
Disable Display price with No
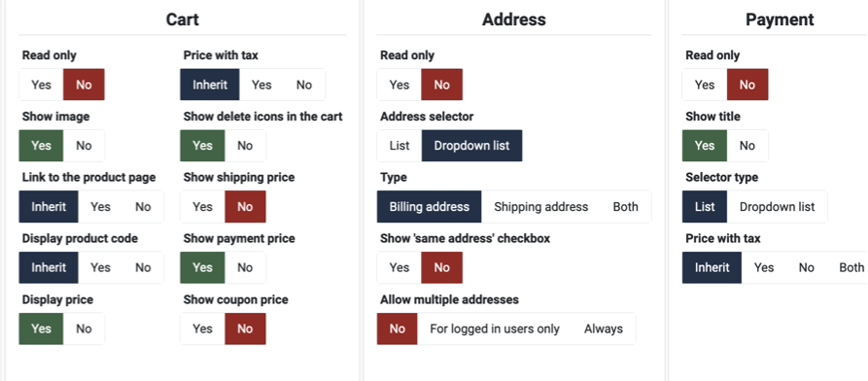click(x=84, y=329)
